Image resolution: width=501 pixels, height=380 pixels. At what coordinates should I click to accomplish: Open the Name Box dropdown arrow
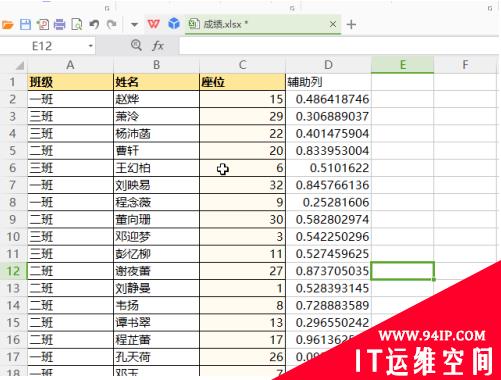[x=90, y=46]
